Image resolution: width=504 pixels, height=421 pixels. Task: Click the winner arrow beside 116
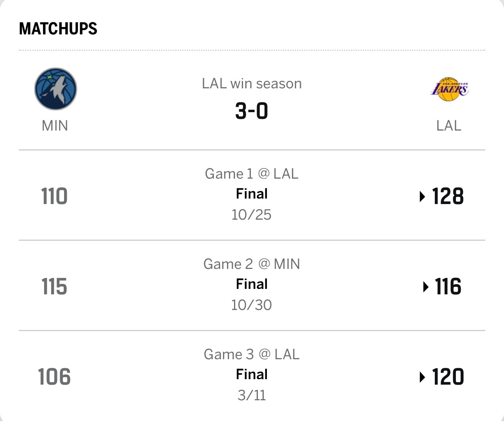(425, 287)
